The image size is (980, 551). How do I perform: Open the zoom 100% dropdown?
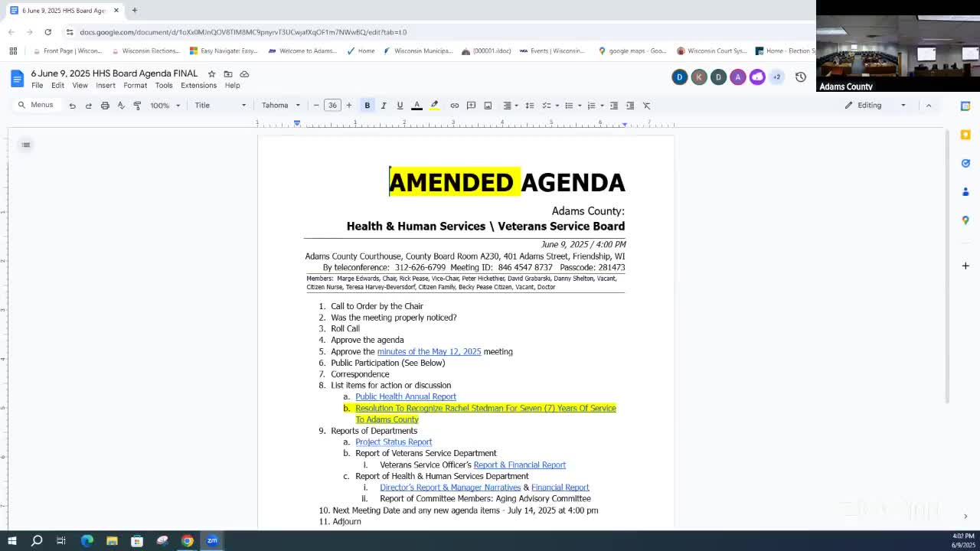tap(165, 106)
